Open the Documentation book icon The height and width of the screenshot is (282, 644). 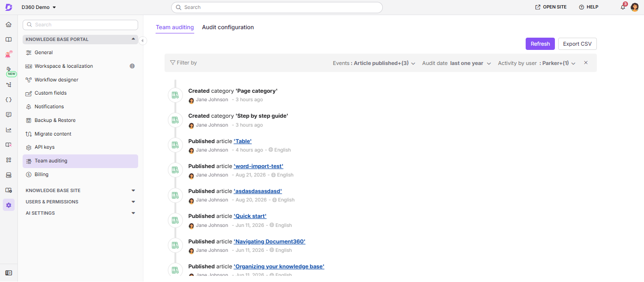8,40
